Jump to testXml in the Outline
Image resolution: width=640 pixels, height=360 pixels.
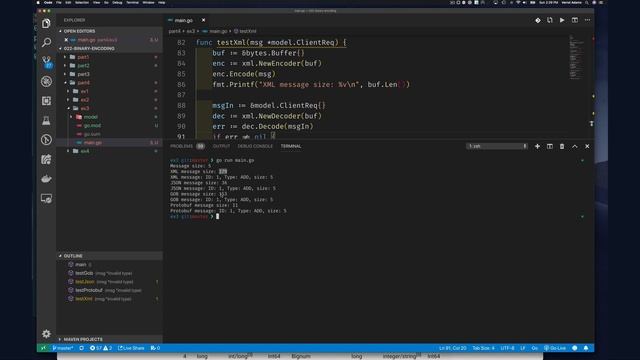tap(84, 299)
